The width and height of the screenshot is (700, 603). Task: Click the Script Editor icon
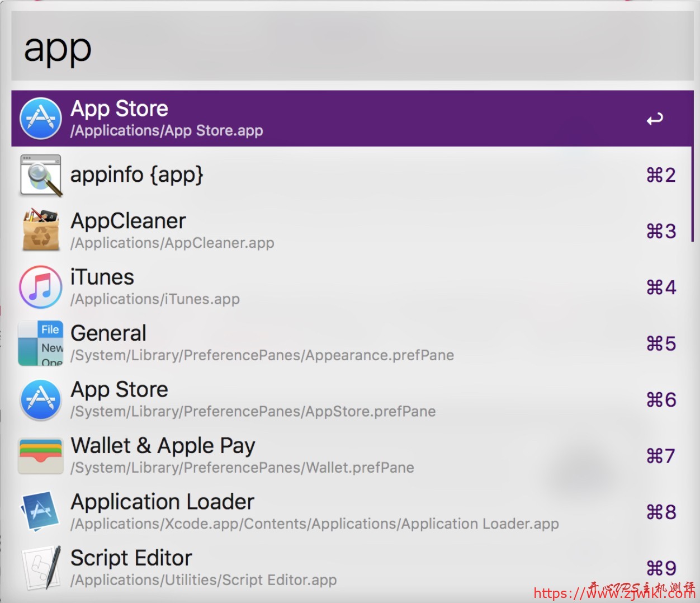click(x=41, y=568)
